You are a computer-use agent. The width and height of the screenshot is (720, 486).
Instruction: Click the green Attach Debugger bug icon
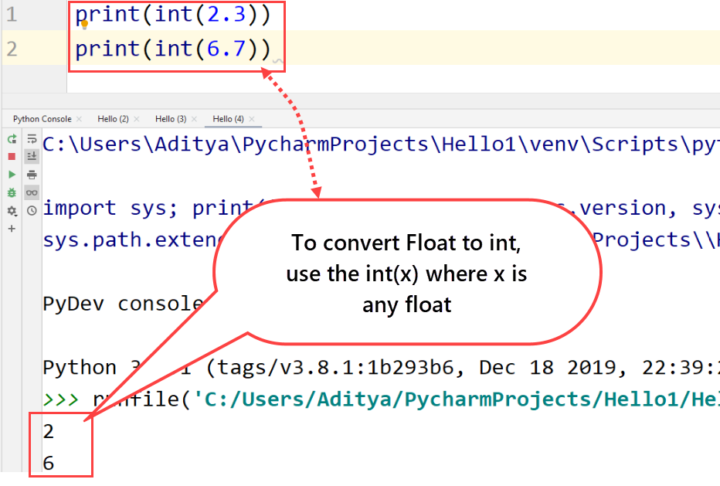12,192
